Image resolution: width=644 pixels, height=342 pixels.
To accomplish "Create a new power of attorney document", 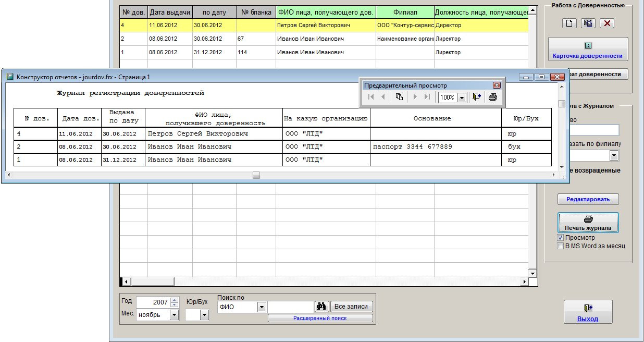I will 569,23.
